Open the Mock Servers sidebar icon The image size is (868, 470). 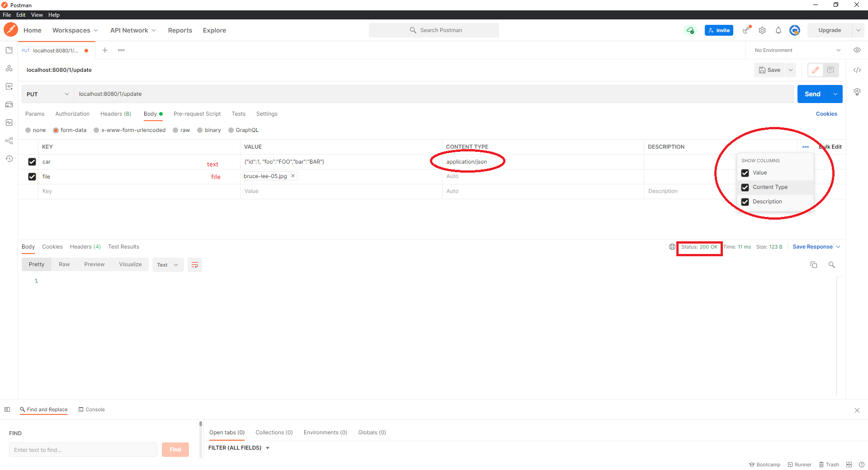coord(9,104)
